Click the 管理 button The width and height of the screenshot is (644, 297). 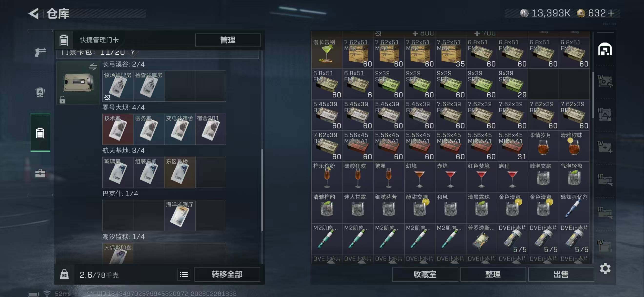point(228,40)
